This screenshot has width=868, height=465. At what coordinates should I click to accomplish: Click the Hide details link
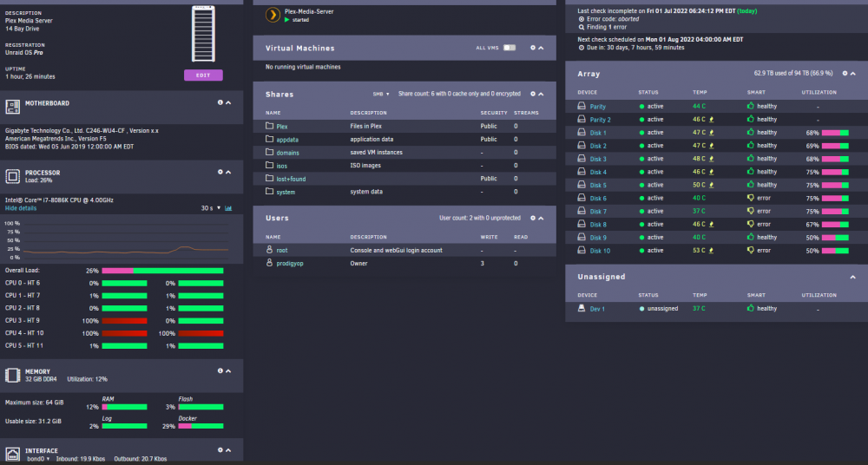click(21, 208)
